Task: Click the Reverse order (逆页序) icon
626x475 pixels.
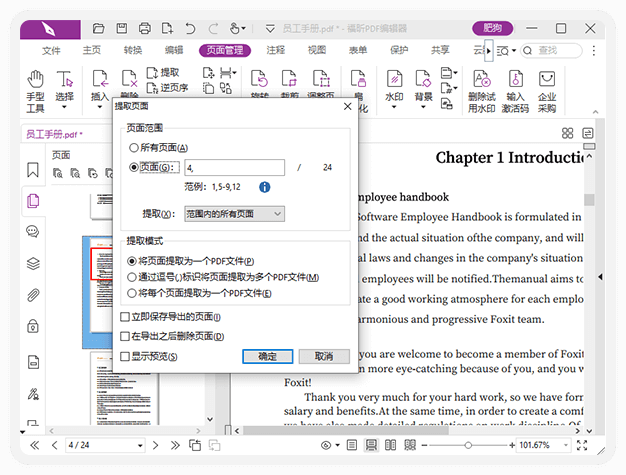Action: (x=167, y=87)
